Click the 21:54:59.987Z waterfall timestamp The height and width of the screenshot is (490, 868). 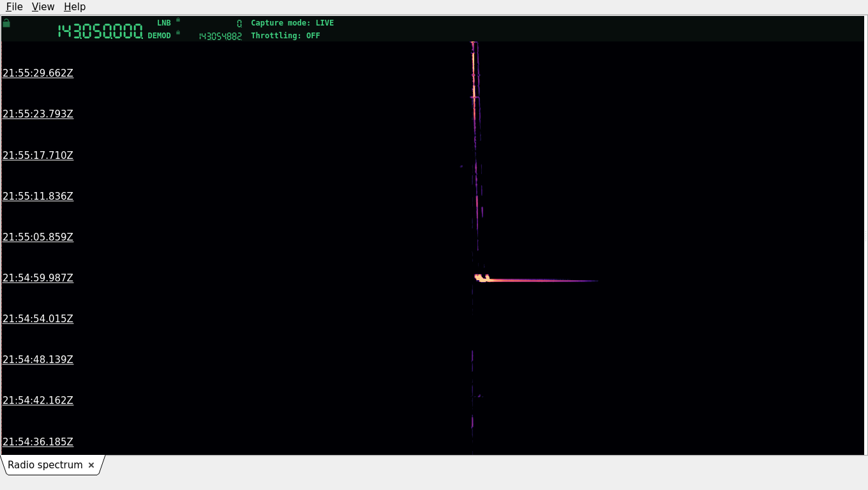[x=38, y=278]
